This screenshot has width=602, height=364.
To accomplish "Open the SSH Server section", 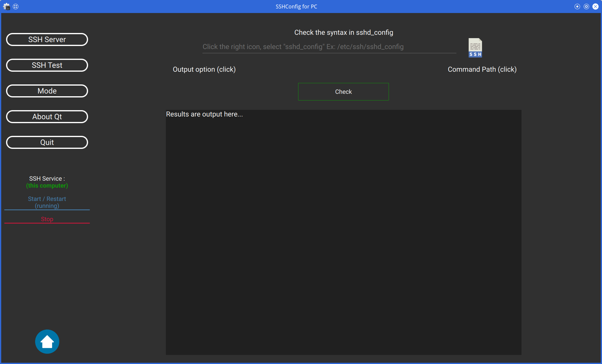I will 47,39.
